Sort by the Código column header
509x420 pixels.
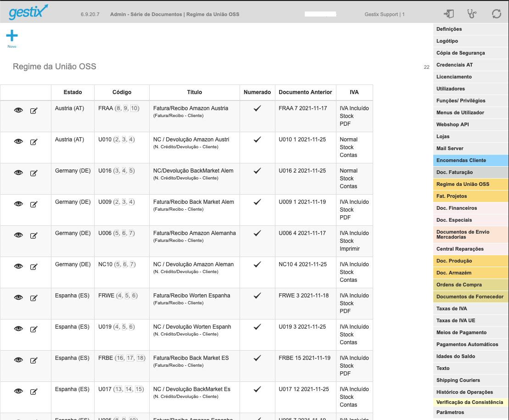pyautogui.click(x=122, y=92)
